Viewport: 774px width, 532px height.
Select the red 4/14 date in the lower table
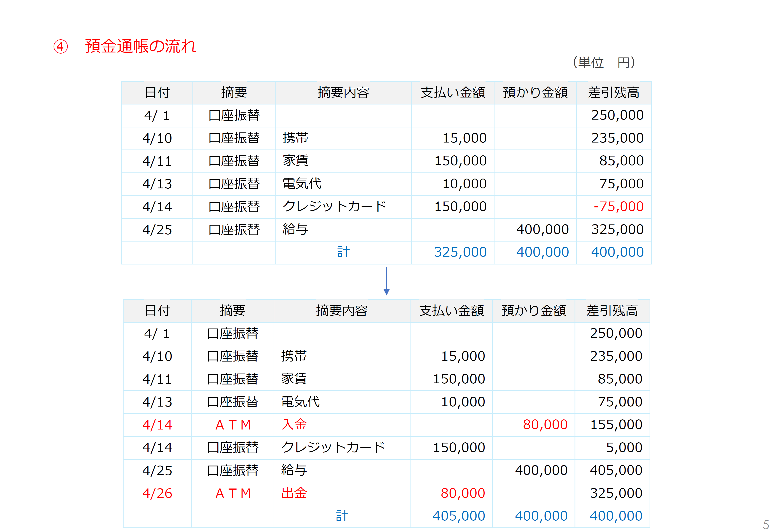click(x=157, y=425)
